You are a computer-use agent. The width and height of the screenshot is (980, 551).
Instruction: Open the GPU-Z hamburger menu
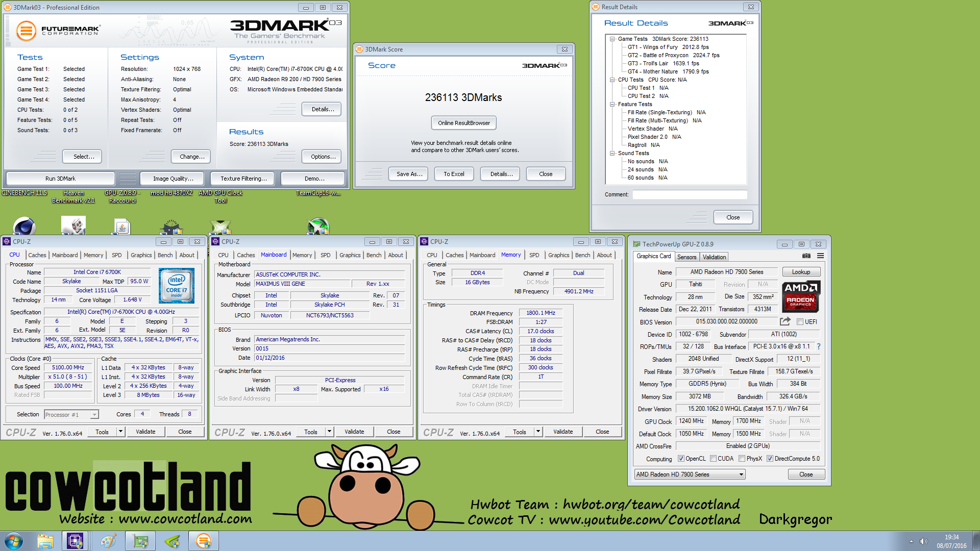[x=820, y=256]
